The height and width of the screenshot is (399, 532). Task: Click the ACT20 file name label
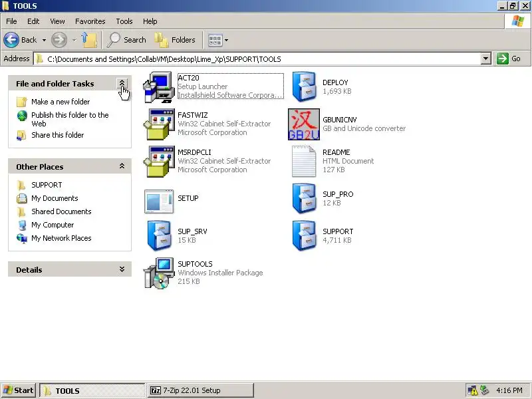pyautogui.click(x=189, y=78)
